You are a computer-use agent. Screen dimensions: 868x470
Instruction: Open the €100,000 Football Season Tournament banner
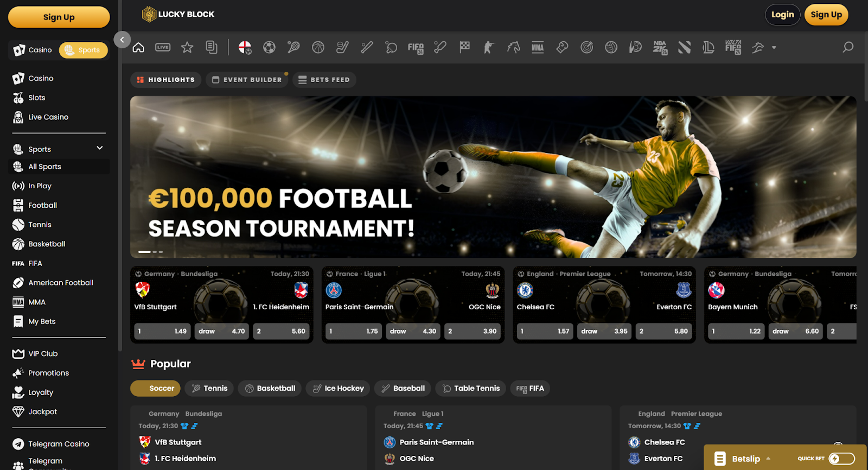493,177
